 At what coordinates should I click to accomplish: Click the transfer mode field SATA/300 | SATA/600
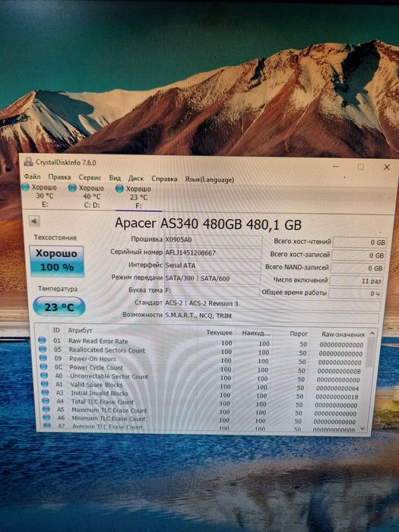coord(212,279)
